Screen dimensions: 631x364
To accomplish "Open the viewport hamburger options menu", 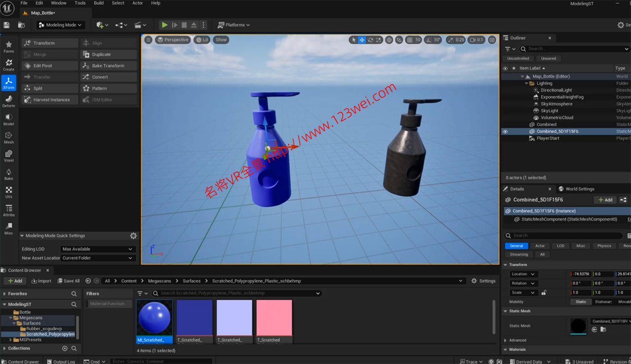I will 148,40.
